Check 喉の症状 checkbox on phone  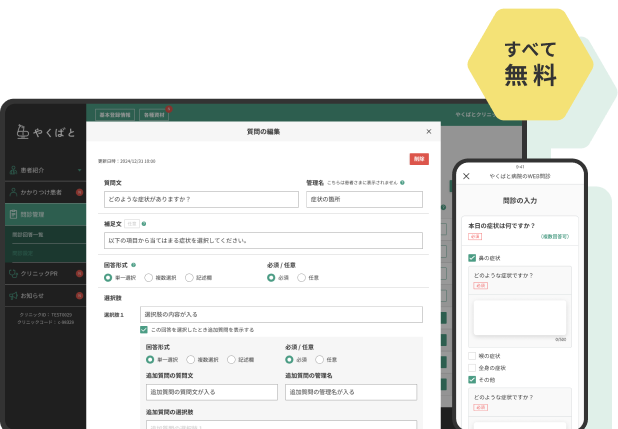point(472,356)
